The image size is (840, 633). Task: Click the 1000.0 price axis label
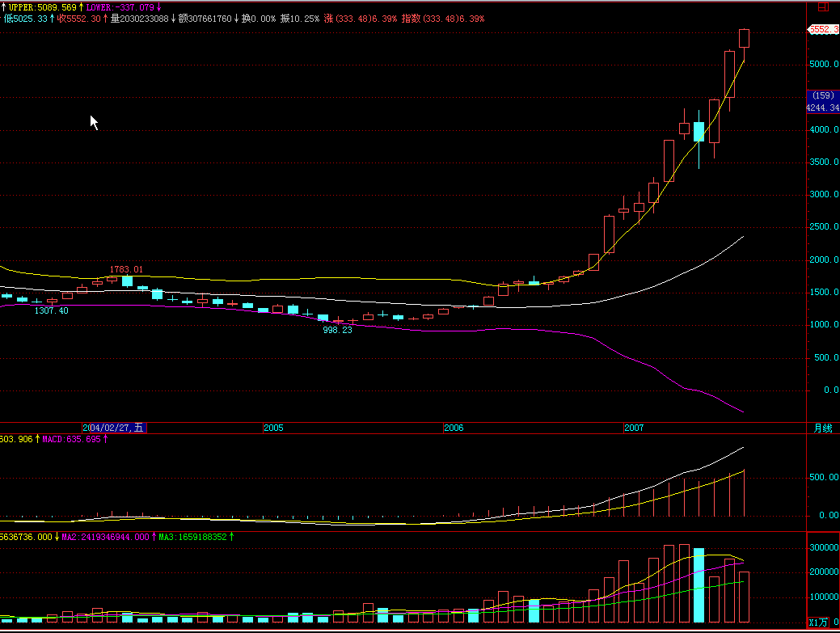tap(824, 324)
